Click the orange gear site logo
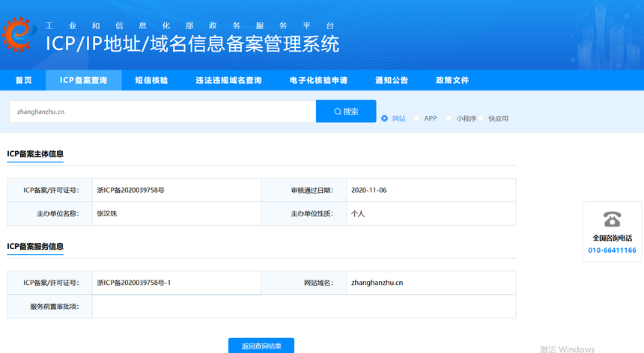 (x=19, y=32)
